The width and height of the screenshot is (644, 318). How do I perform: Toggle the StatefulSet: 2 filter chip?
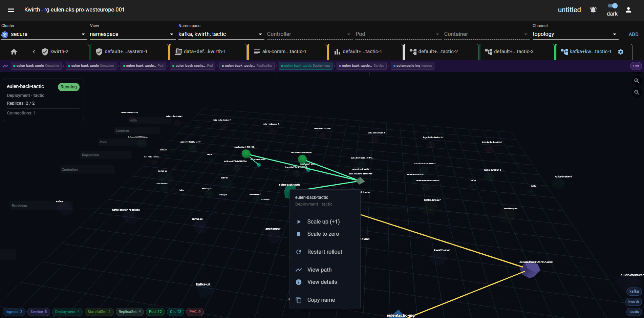99,312
